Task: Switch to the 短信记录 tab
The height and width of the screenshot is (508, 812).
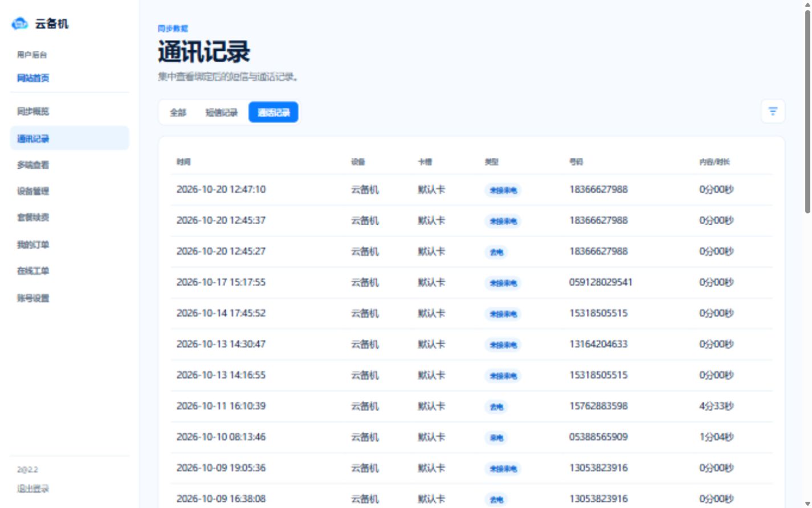Action: pos(221,112)
